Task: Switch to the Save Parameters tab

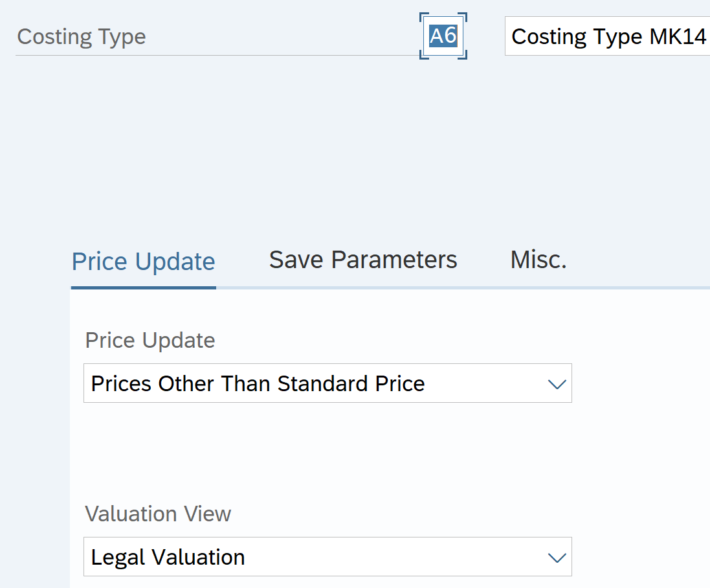Action: tap(363, 260)
